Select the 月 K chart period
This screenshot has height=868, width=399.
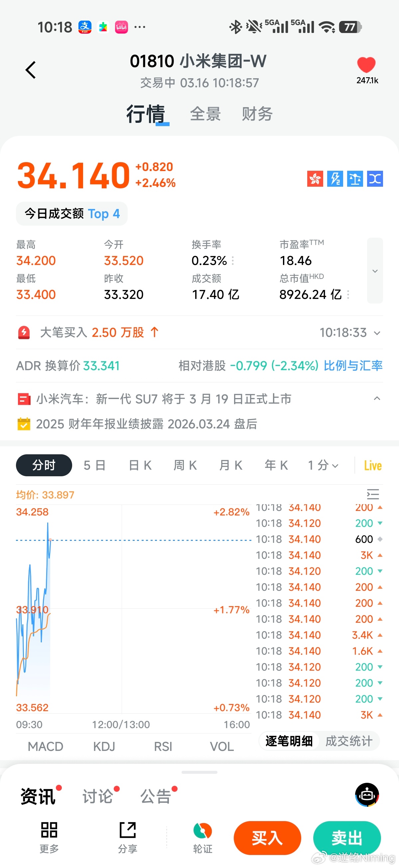click(x=231, y=465)
